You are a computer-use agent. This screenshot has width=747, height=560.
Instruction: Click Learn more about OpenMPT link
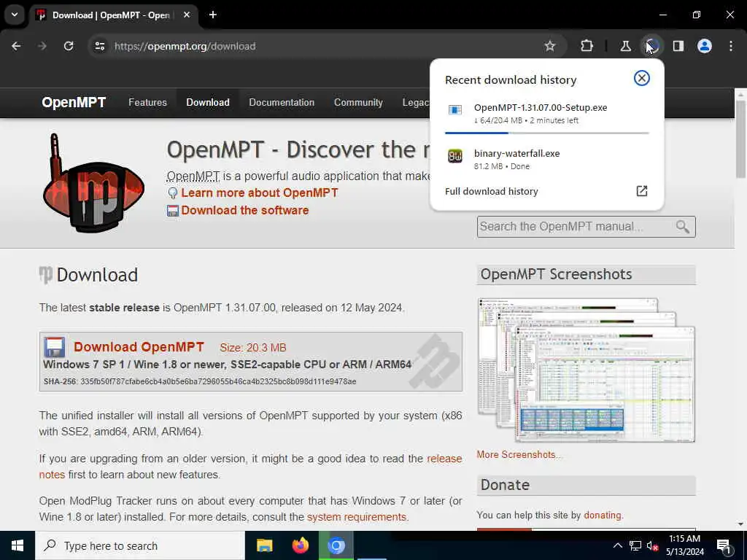(x=259, y=192)
